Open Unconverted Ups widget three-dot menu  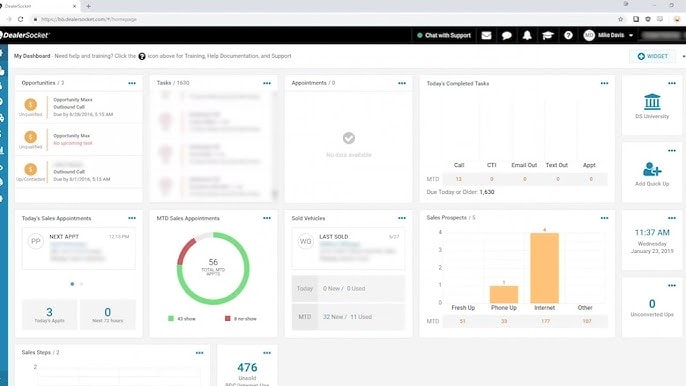click(x=672, y=285)
